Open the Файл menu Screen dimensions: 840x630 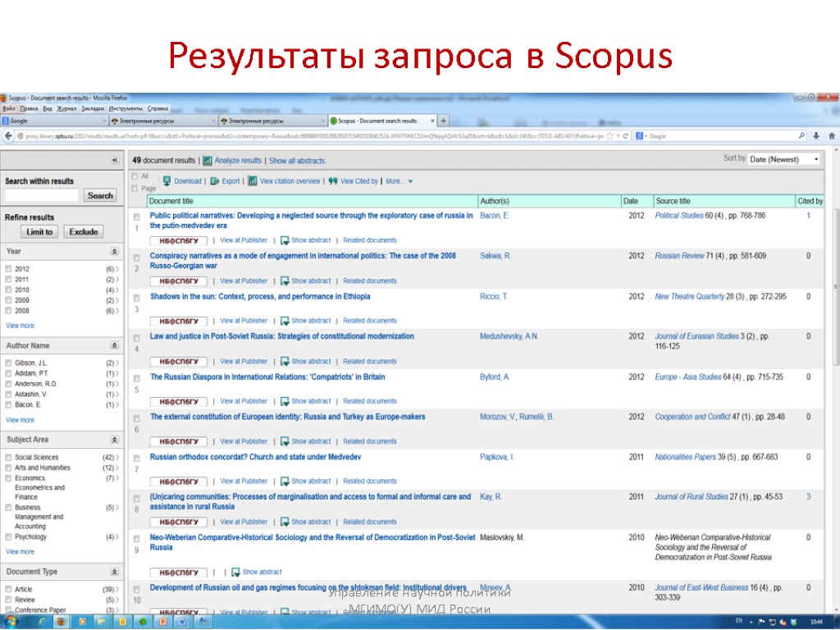coord(8,109)
